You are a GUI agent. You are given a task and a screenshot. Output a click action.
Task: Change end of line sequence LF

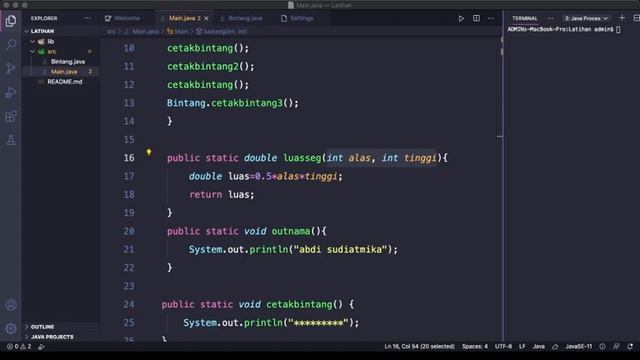(522, 347)
